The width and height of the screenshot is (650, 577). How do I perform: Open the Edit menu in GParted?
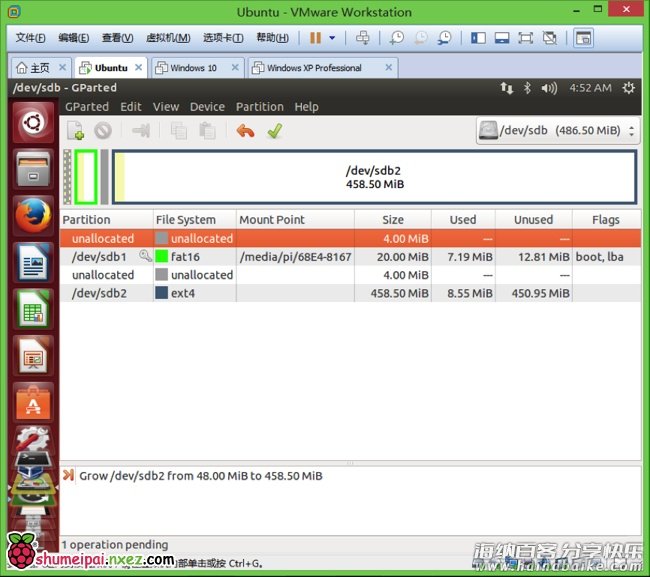click(131, 107)
